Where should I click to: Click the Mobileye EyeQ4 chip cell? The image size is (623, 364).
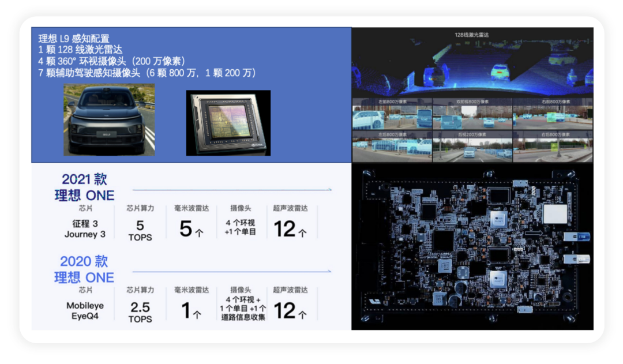point(85,311)
